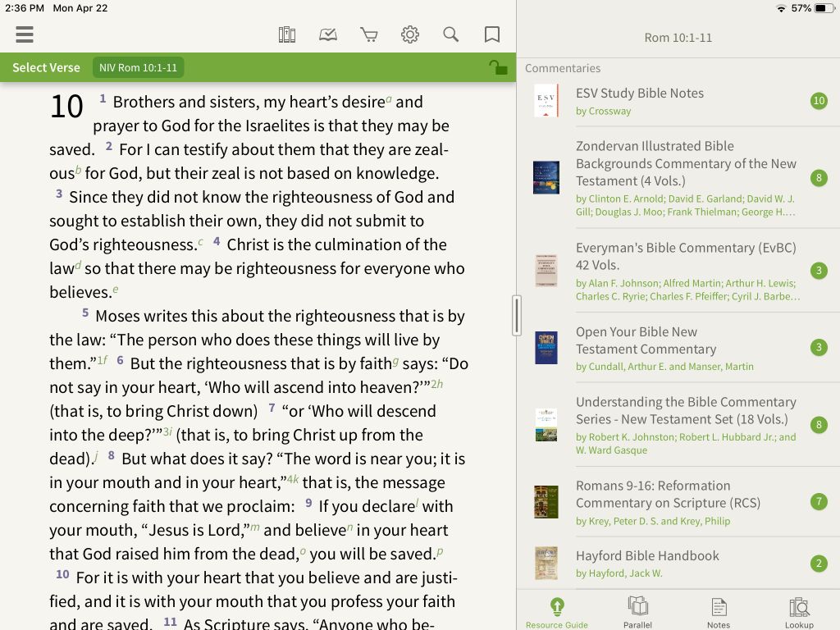This screenshot has width=840, height=630.
Task: Tap the Rom 10:1-11 panel header
Action: (678, 38)
